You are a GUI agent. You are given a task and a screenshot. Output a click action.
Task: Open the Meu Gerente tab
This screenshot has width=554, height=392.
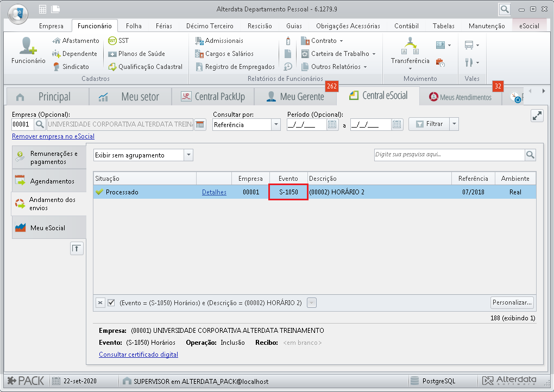point(295,97)
